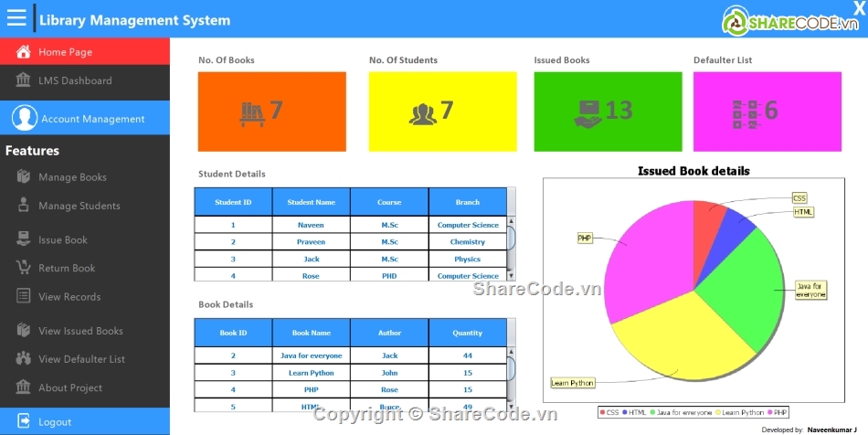
Task: Click the Manage Books icon
Action: (x=24, y=177)
